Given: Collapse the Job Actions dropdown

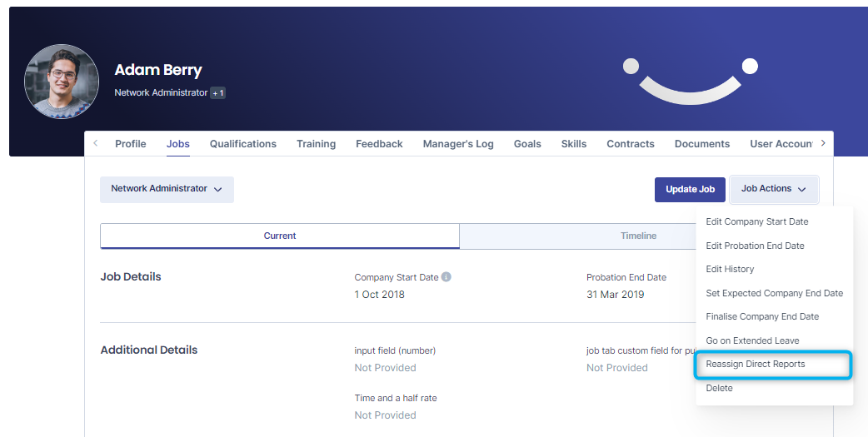Looking at the screenshot, I should click(x=774, y=189).
